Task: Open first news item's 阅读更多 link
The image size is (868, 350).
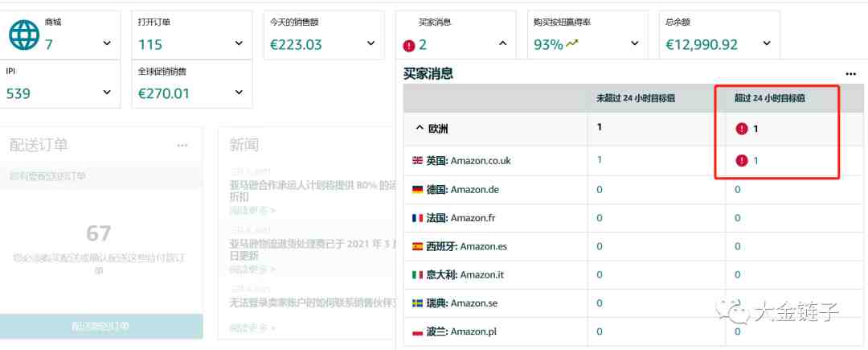Action: 252,211
